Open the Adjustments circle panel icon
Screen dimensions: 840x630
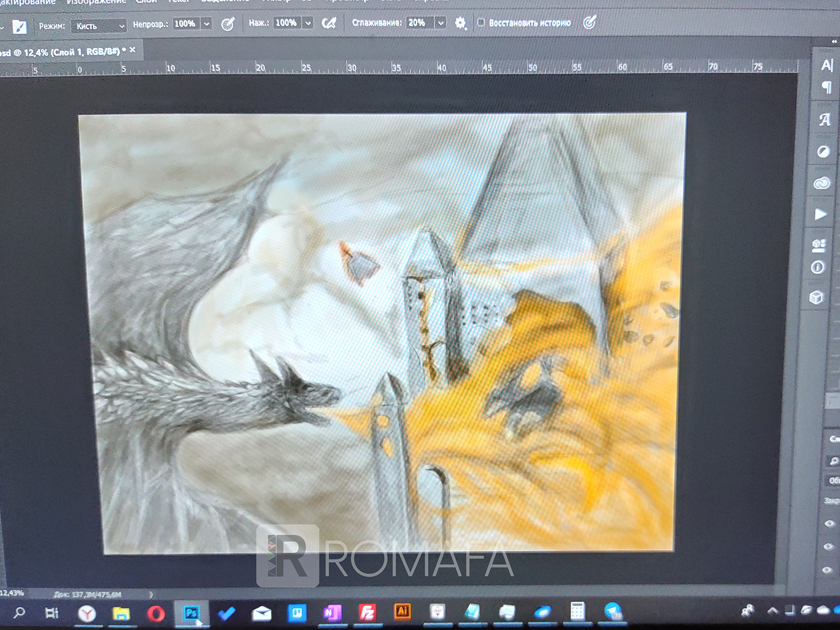[x=823, y=152]
